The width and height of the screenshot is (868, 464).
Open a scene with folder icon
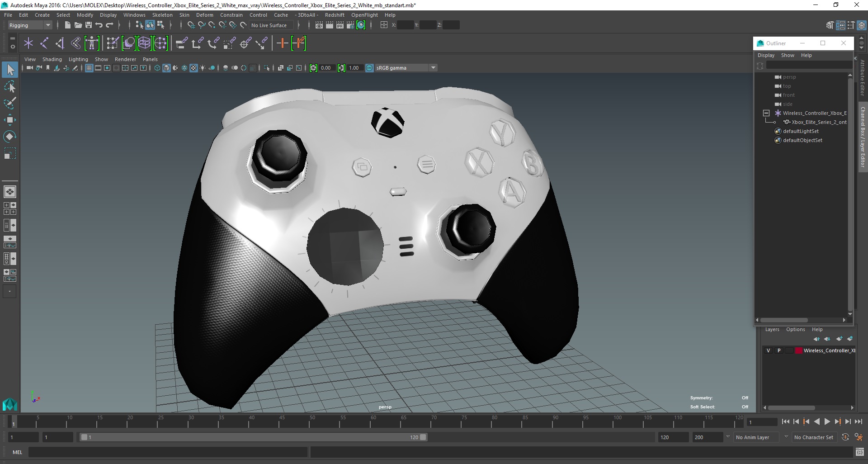[78, 25]
